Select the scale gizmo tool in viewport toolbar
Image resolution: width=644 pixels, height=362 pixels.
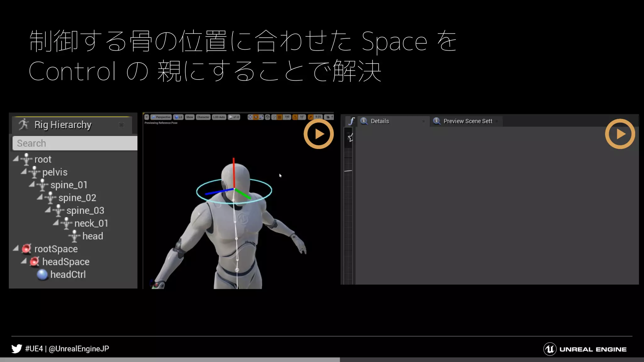(x=261, y=117)
